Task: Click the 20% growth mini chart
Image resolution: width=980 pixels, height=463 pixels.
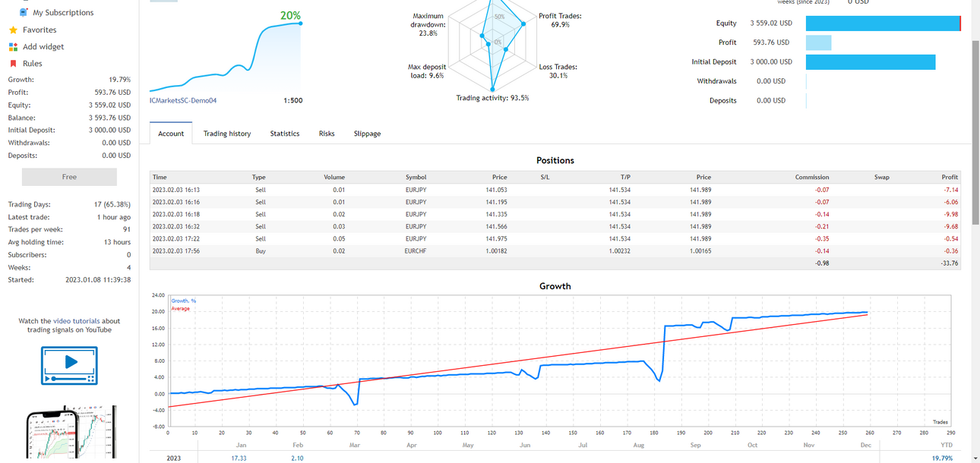Action: click(x=226, y=57)
